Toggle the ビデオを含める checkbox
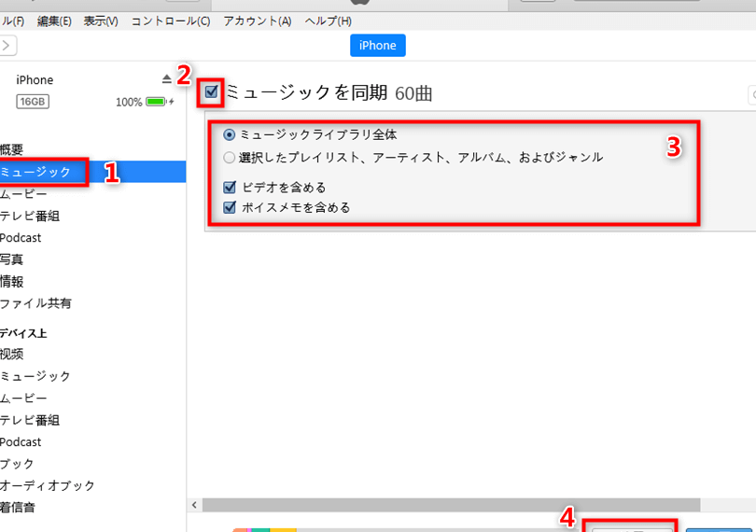The image size is (756, 532). point(230,188)
